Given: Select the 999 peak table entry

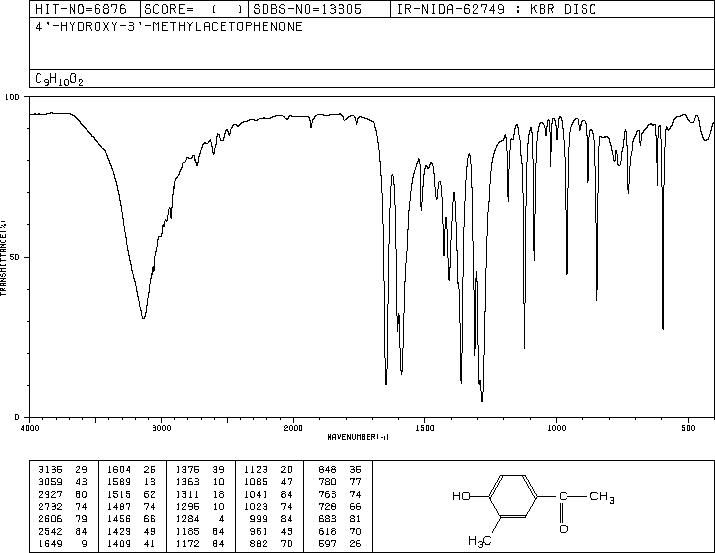Looking at the screenshot, I should click(x=271, y=519).
